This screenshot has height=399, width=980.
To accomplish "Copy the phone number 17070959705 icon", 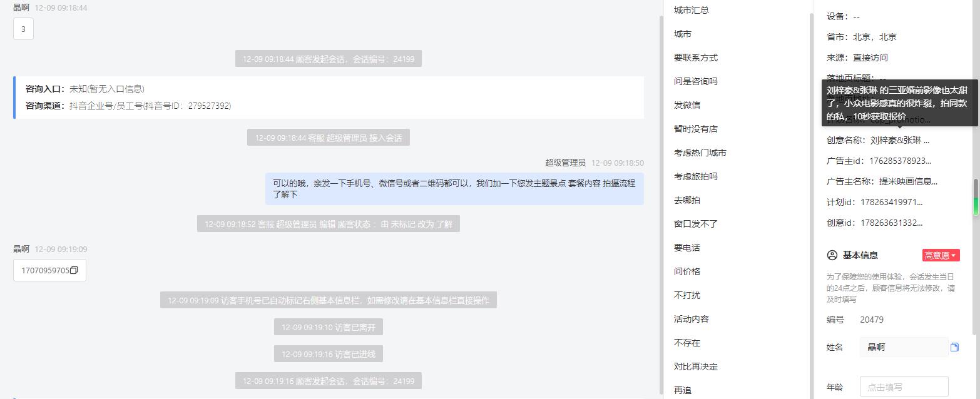I will 74,271.
